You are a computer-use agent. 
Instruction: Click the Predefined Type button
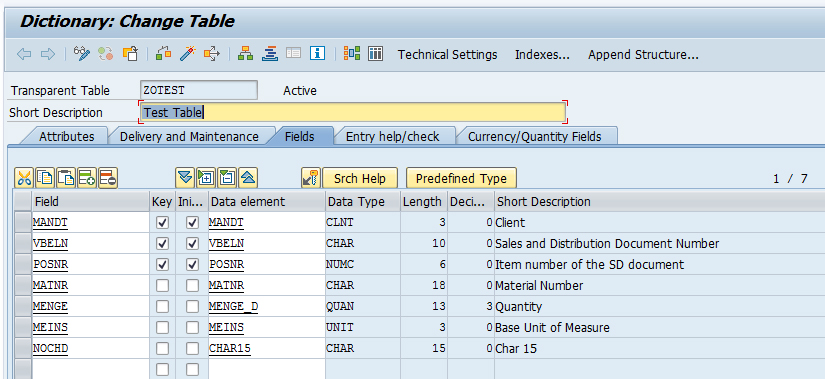tap(461, 178)
